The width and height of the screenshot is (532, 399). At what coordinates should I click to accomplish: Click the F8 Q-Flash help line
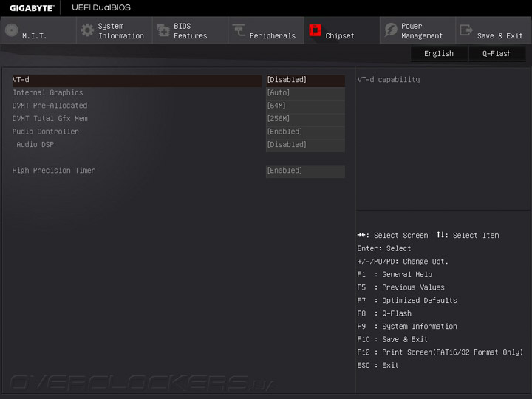(384, 313)
